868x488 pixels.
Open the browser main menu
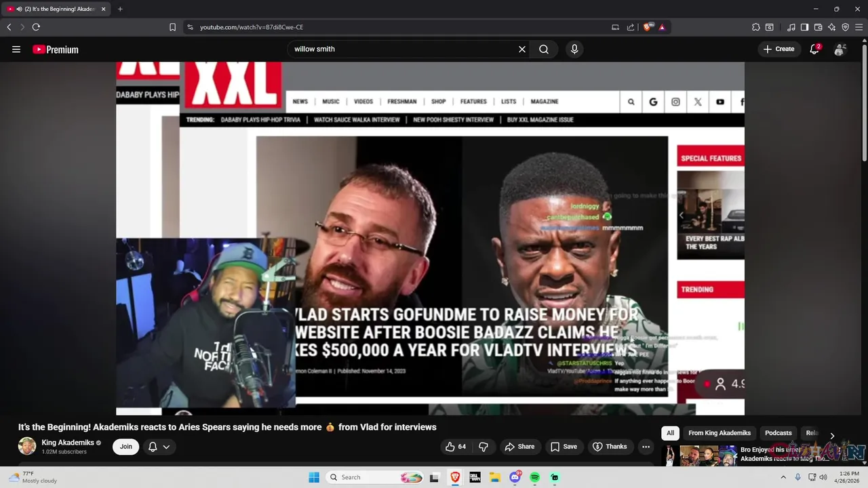(859, 27)
